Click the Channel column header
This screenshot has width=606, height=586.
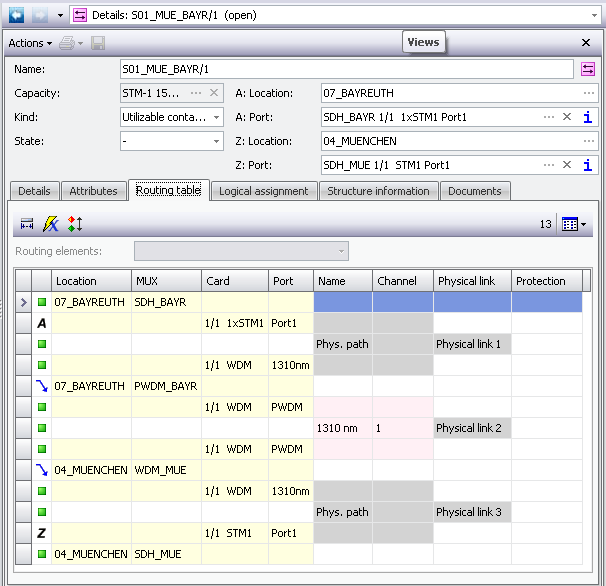403,281
